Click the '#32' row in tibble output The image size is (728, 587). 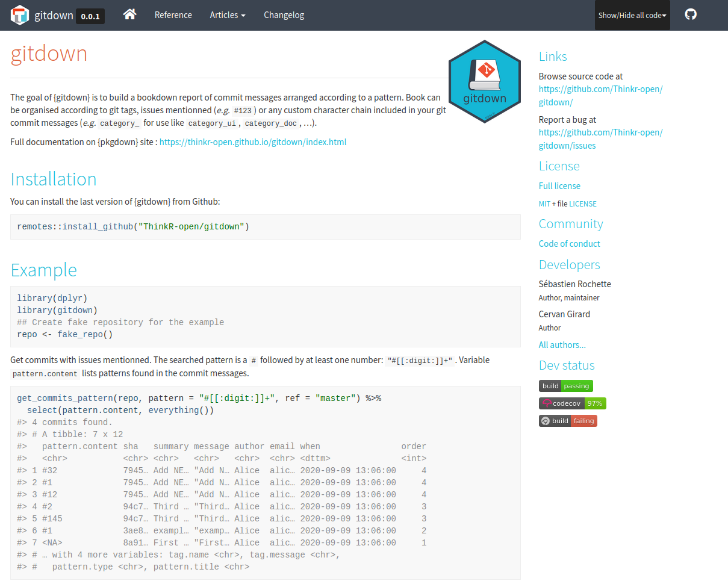pos(222,471)
